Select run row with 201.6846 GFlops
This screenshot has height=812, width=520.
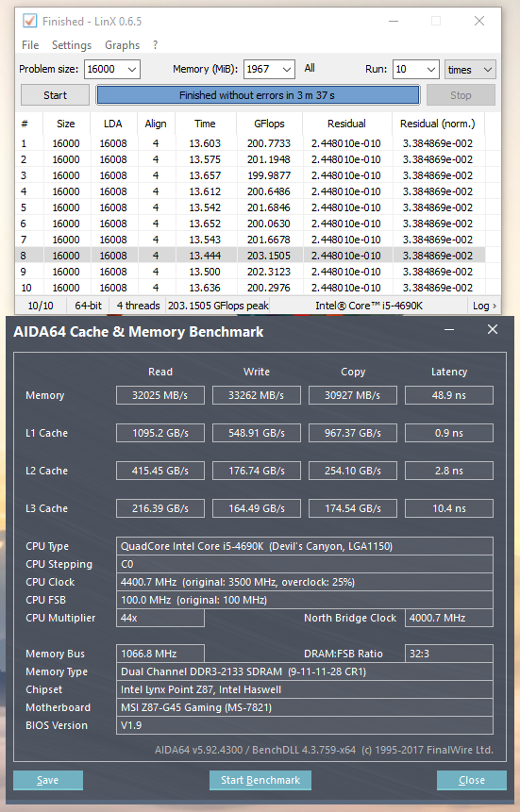(250, 207)
